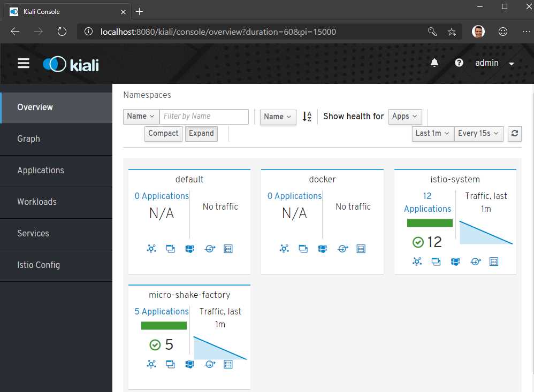Open the notifications bell icon

pos(434,63)
